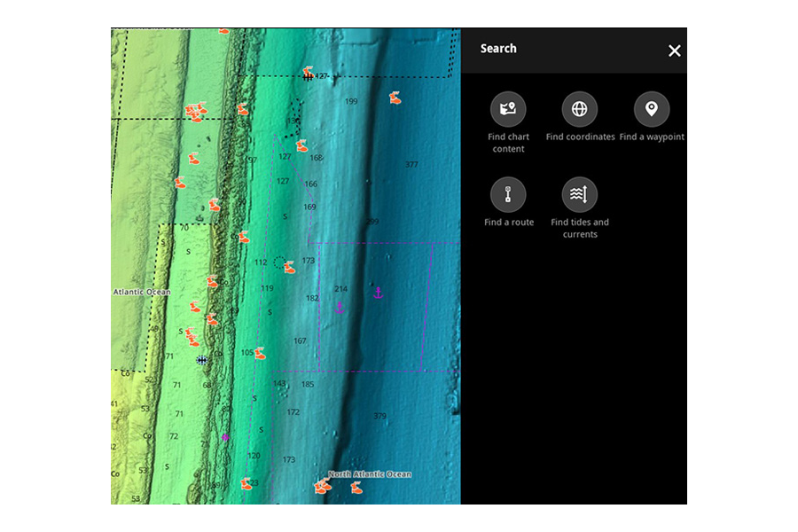Tap the 377 depth sounding

(411, 165)
